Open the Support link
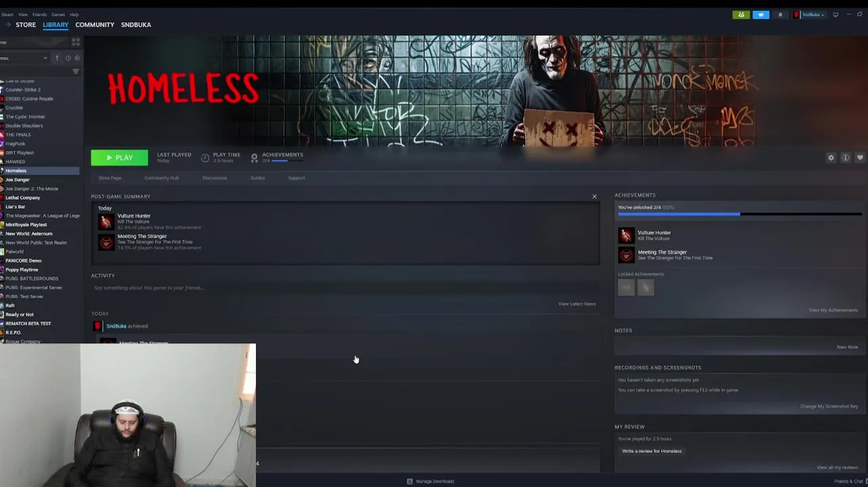868x487 pixels. (296, 178)
